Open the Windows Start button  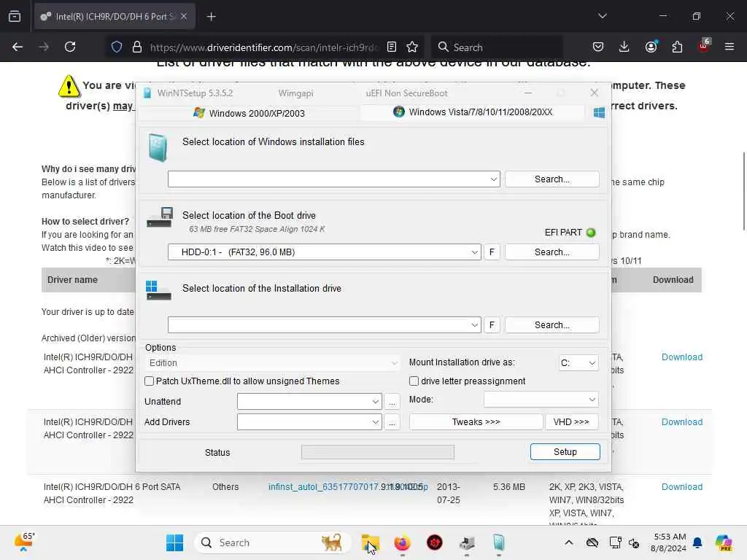[175, 542]
